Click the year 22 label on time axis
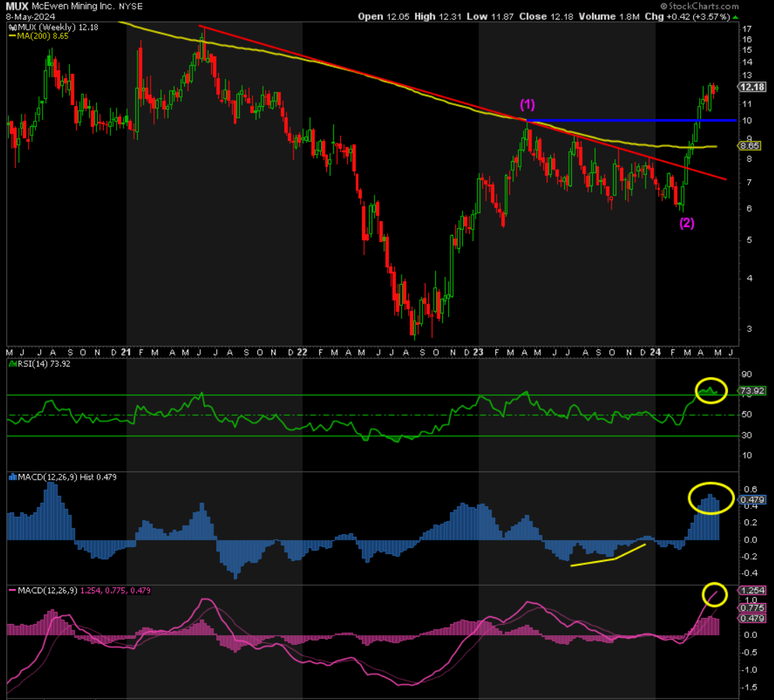Image resolution: width=774 pixels, height=700 pixels. (302, 352)
